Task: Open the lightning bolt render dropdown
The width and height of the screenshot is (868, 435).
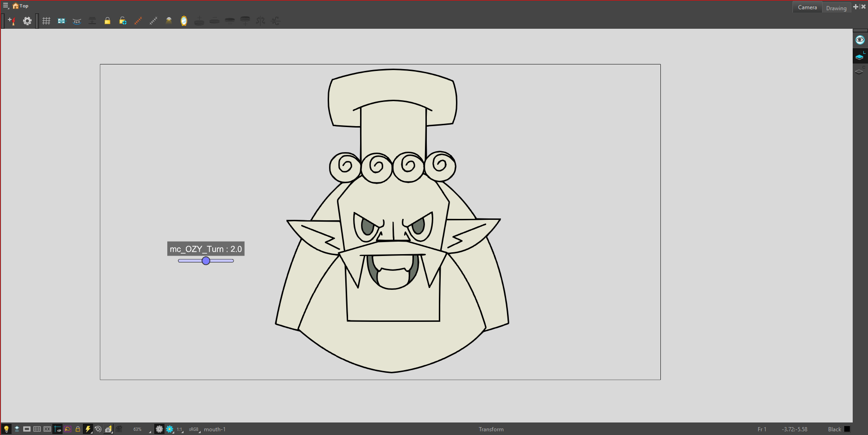Action: 88,429
